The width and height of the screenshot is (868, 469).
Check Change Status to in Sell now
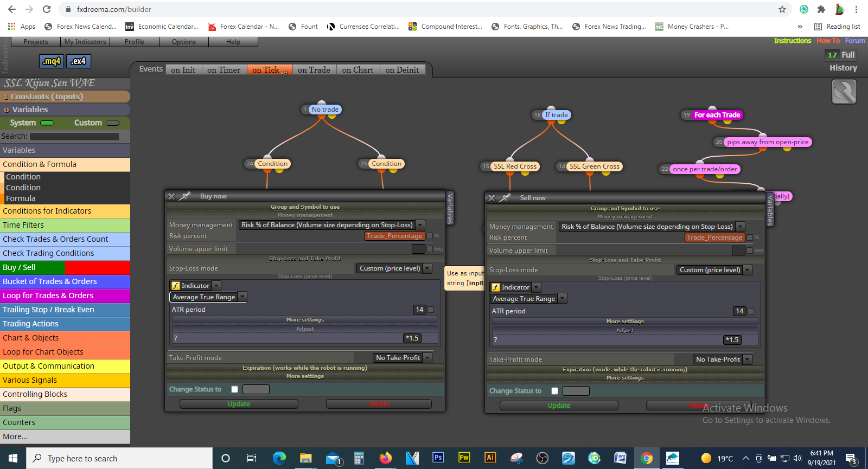pyautogui.click(x=555, y=391)
